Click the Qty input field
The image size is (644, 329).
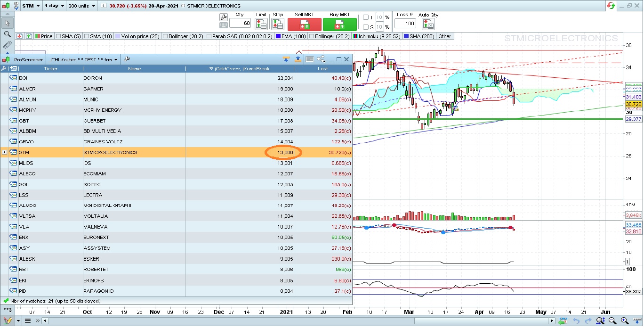click(x=240, y=24)
